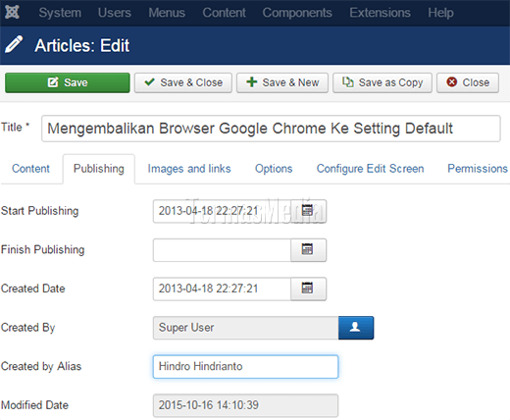
Task: Open the Users menu
Action: coord(115,13)
